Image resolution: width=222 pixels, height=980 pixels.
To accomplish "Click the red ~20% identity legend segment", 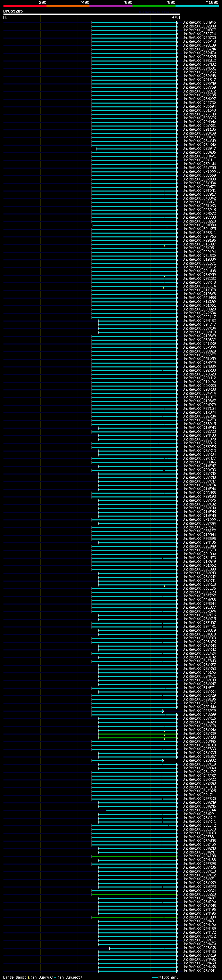I will coord(25,6).
